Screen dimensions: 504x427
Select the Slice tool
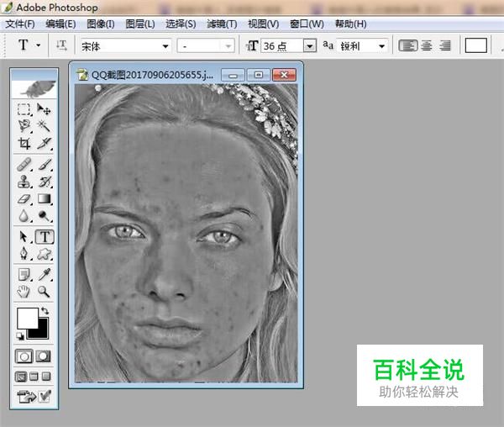point(44,143)
